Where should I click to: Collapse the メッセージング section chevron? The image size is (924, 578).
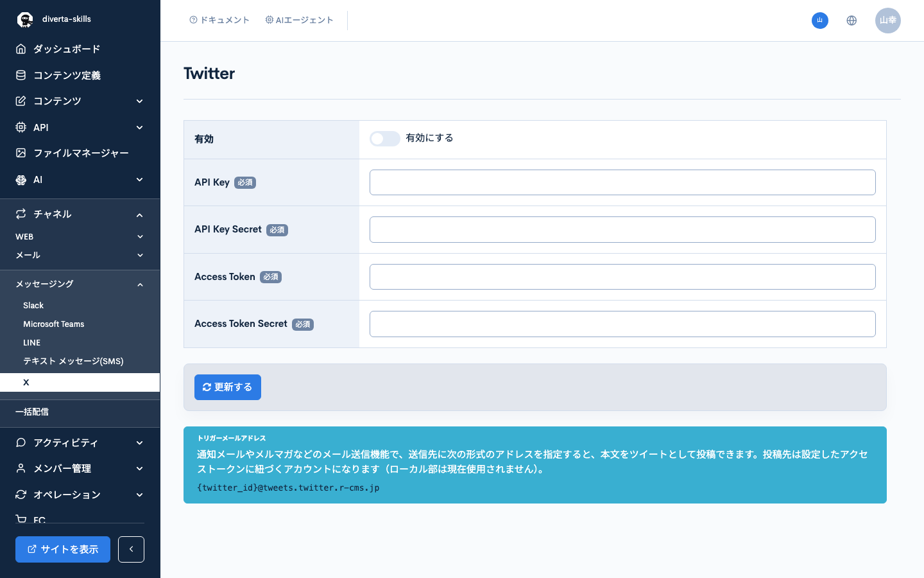[140, 285]
